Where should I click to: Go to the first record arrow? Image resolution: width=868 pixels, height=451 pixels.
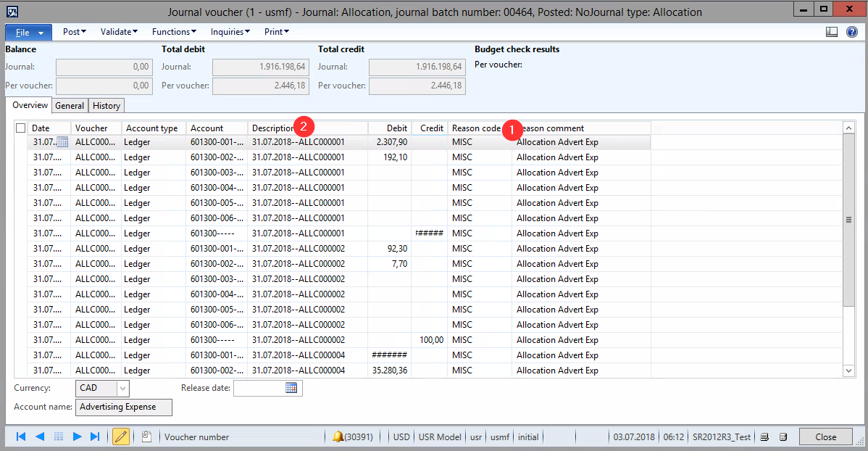(x=21, y=436)
